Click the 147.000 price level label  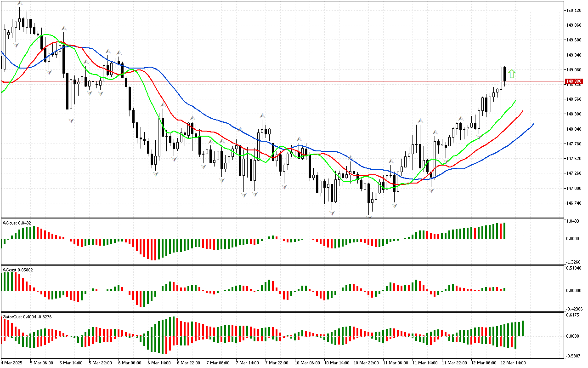pos(574,189)
